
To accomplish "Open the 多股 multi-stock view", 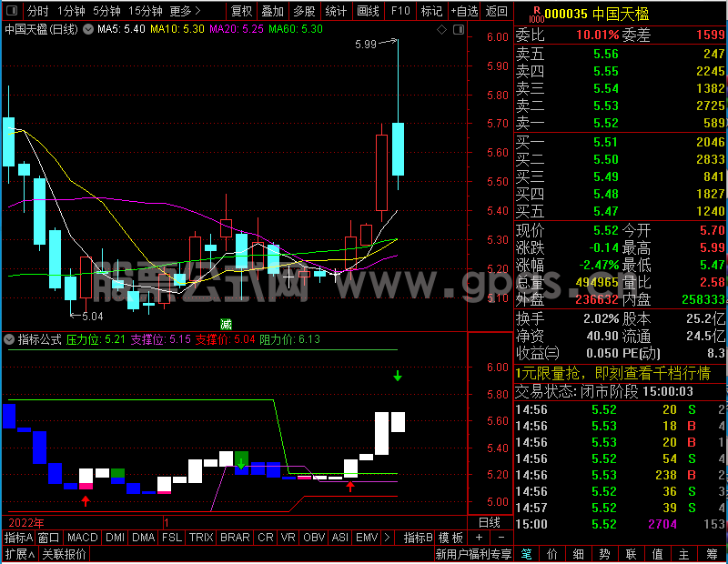I will pyautogui.click(x=304, y=11).
